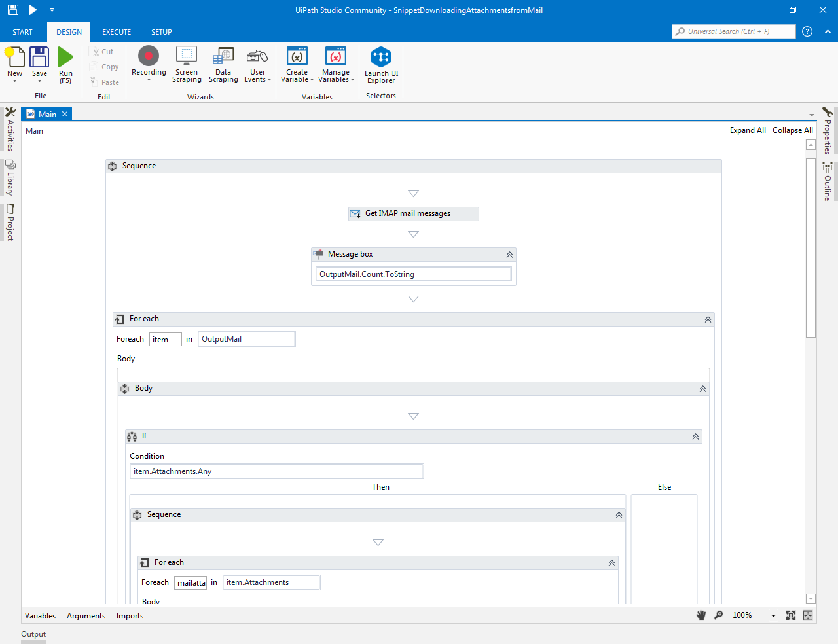Collapse the inner Sequence in Then
The image size is (838, 644).
point(619,515)
